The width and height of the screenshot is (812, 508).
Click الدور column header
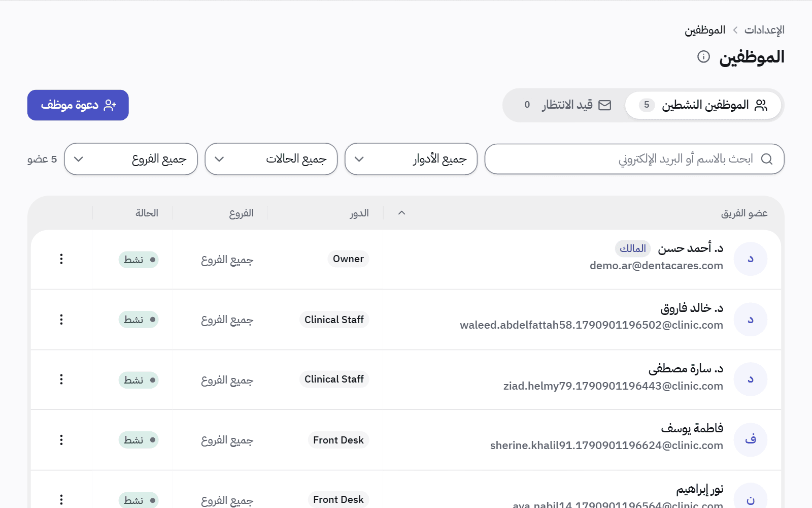coord(359,213)
